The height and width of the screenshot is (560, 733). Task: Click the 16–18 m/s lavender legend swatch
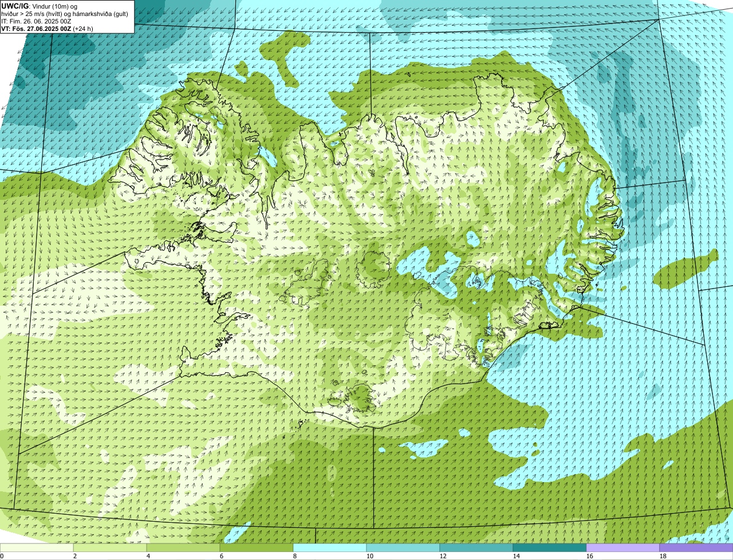click(x=623, y=547)
